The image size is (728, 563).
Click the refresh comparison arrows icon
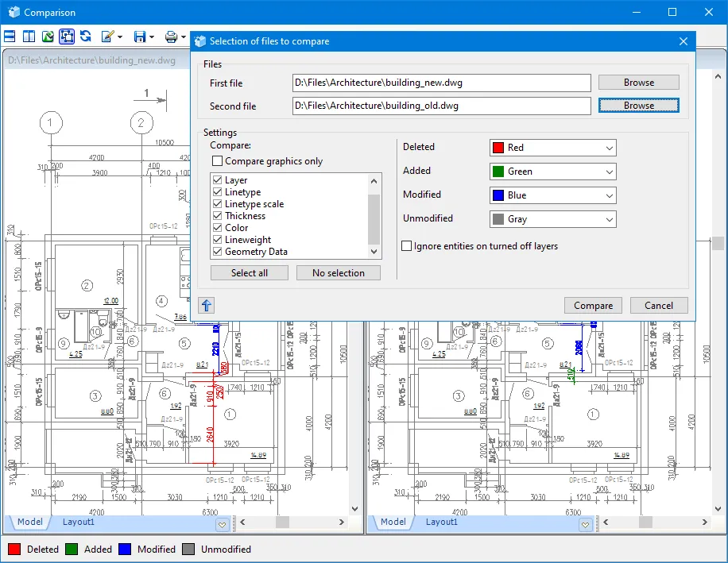pos(85,37)
